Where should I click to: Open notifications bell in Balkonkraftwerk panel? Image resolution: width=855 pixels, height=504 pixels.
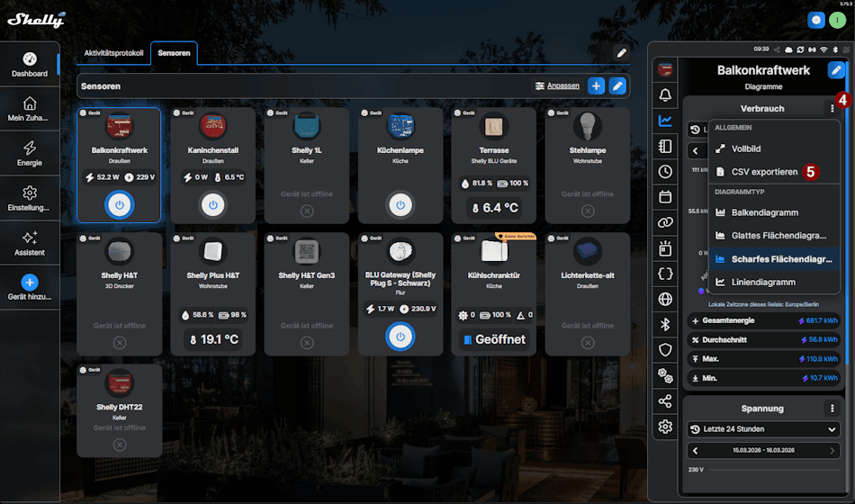[x=665, y=94]
